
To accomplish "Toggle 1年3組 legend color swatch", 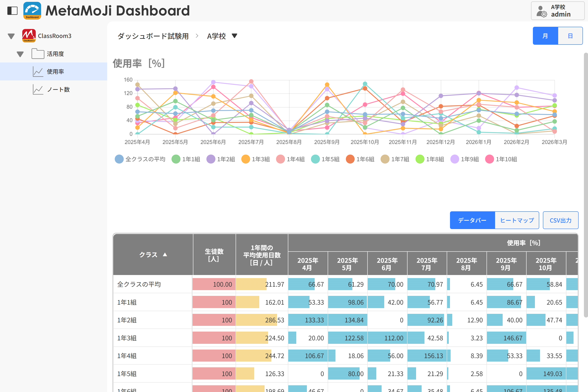I will (x=245, y=159).
